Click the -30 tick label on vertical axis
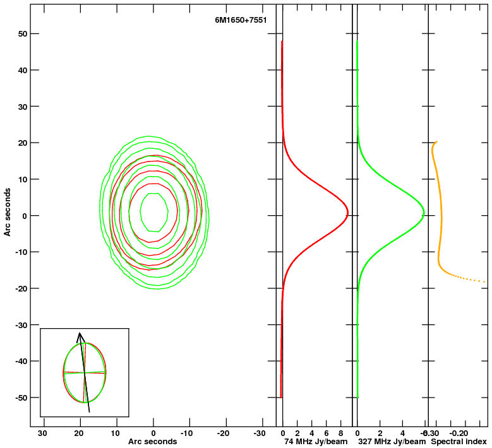The width and height of the screenshot is (492, 448). click(x=21, y=325)
